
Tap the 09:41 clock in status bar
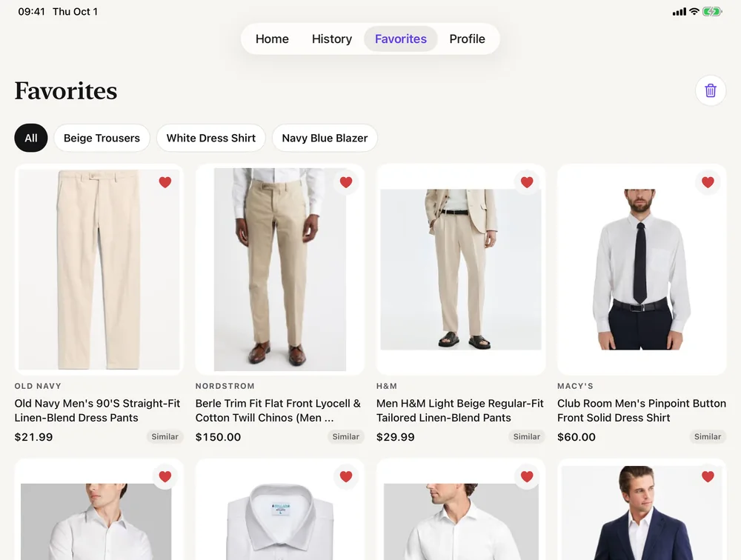point(31,11)
